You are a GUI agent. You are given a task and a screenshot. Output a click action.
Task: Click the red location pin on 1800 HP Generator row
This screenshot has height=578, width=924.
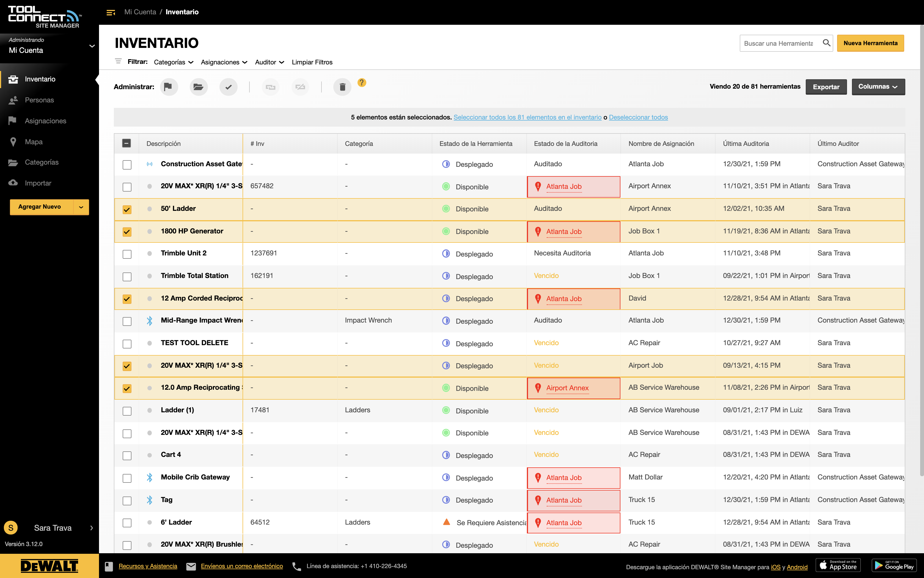click(x=538, y=231)
